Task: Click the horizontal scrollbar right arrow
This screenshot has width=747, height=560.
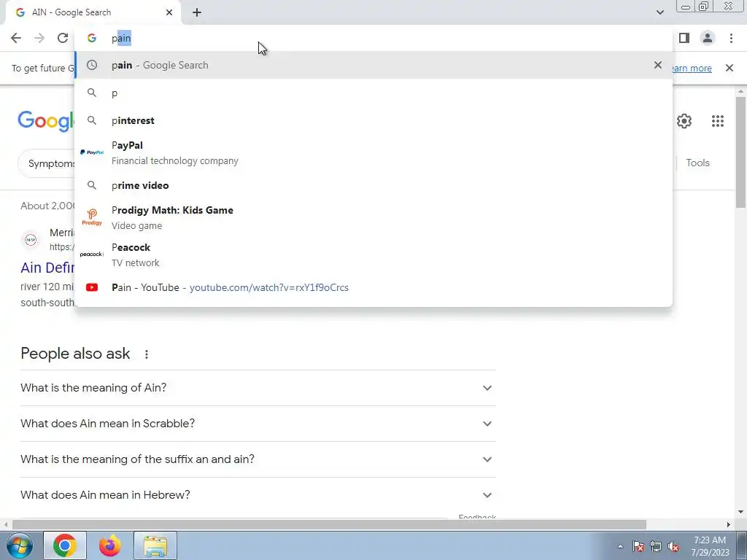Action: 729,525
